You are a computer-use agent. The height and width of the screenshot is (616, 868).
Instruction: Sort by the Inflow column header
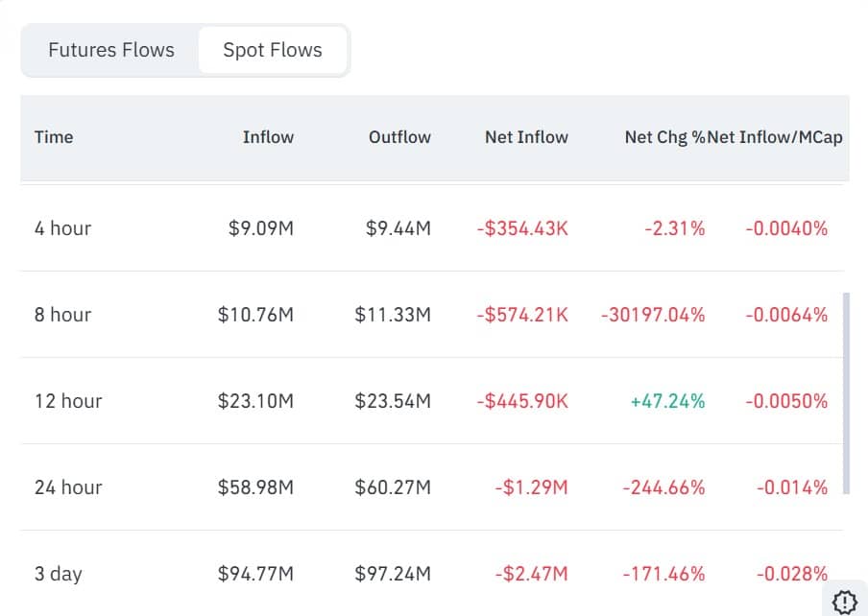coord(268,137)
